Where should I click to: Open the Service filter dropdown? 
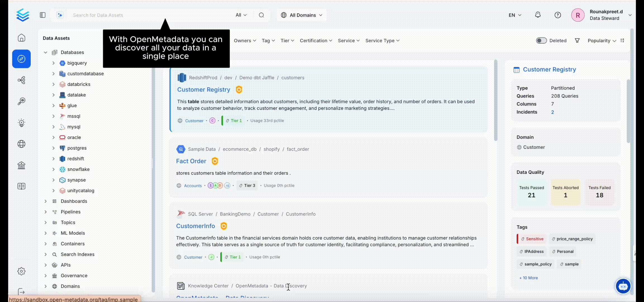click(x=349, y=41)
